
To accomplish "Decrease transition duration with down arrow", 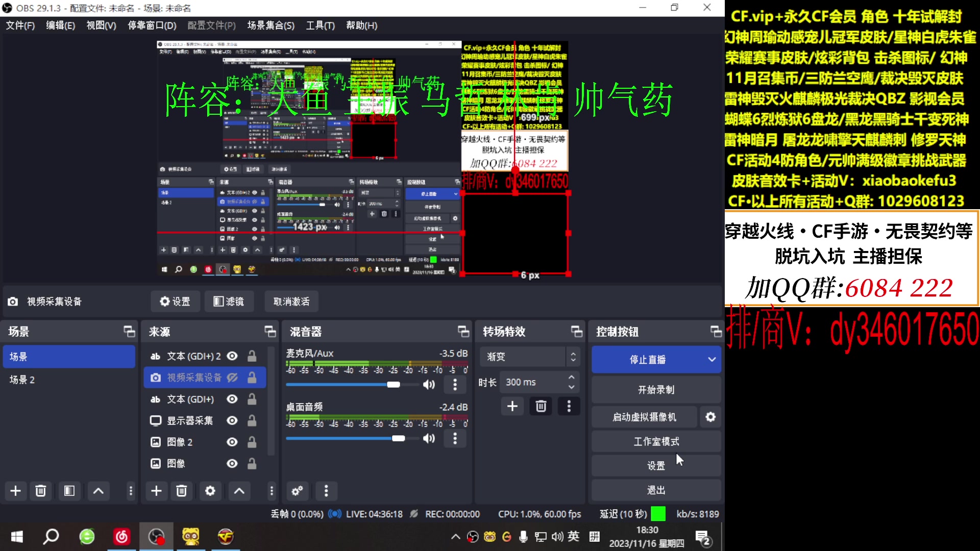I will (571, 387).
